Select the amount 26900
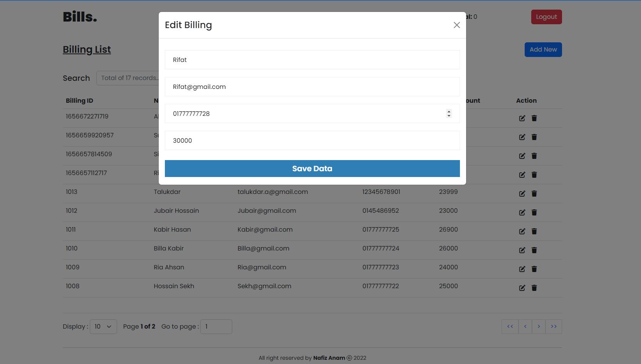 [448, 229]
